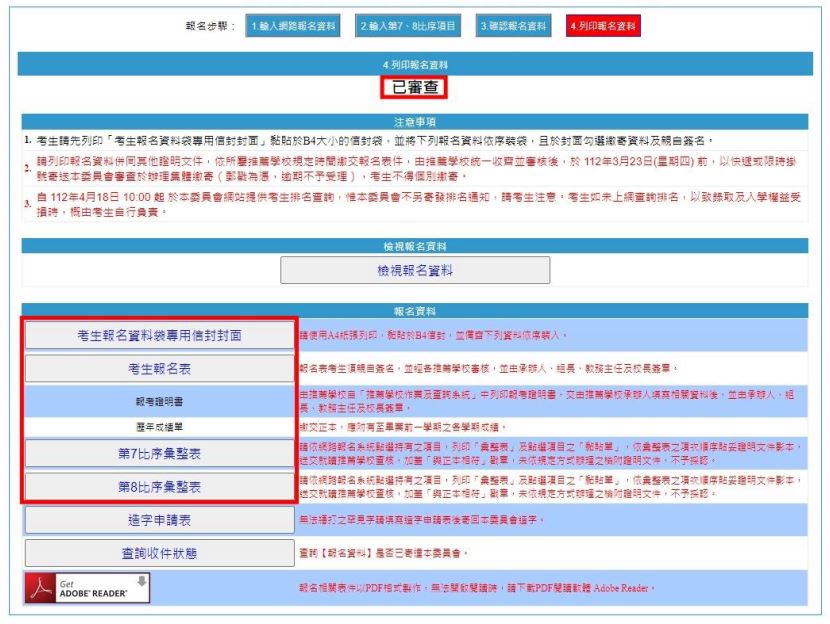Click the 檢視報名資料 button
The width and height of the screenshot is (830, 624).
[415, 270]
